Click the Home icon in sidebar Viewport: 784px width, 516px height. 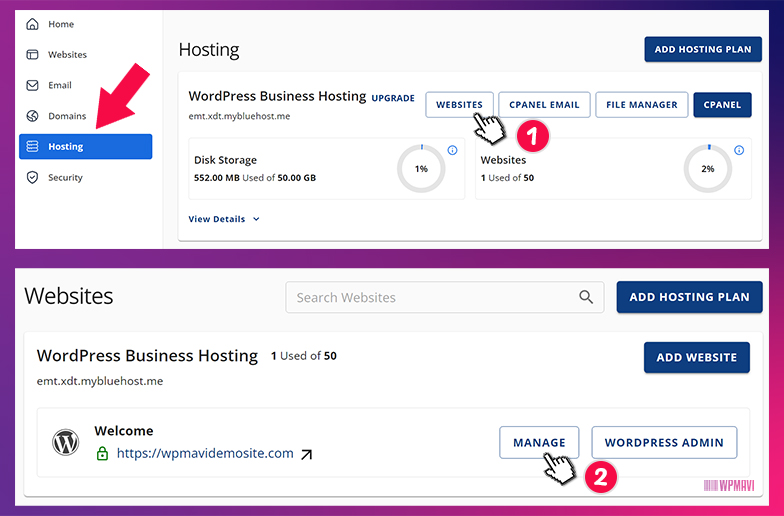click(32, 24)
